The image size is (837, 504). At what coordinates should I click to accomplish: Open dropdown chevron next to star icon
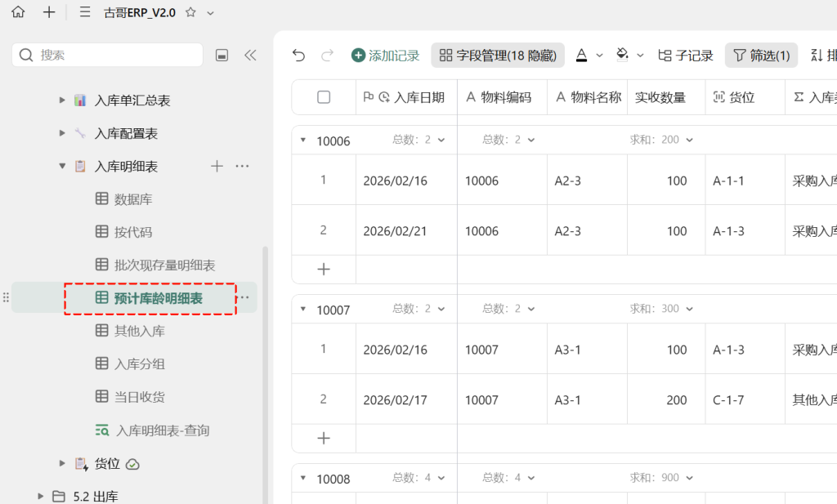(210, 13)
